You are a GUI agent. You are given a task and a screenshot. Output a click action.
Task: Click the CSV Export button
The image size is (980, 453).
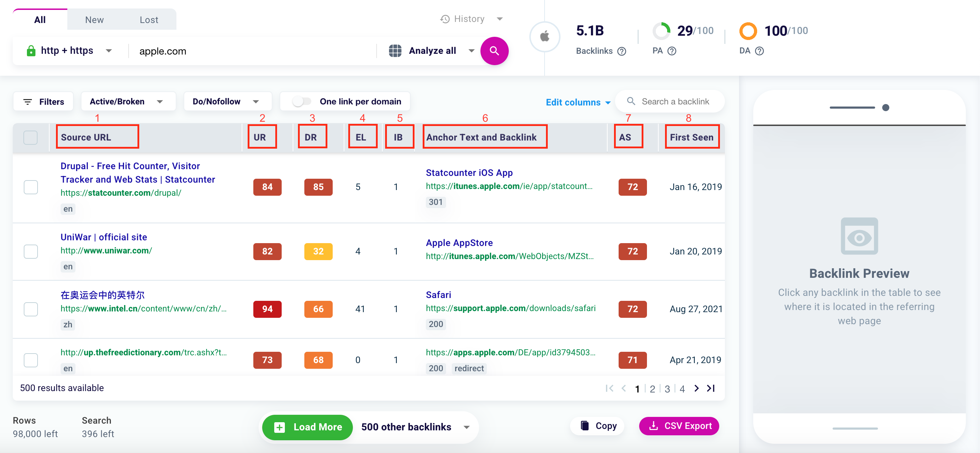pos(679,426)
